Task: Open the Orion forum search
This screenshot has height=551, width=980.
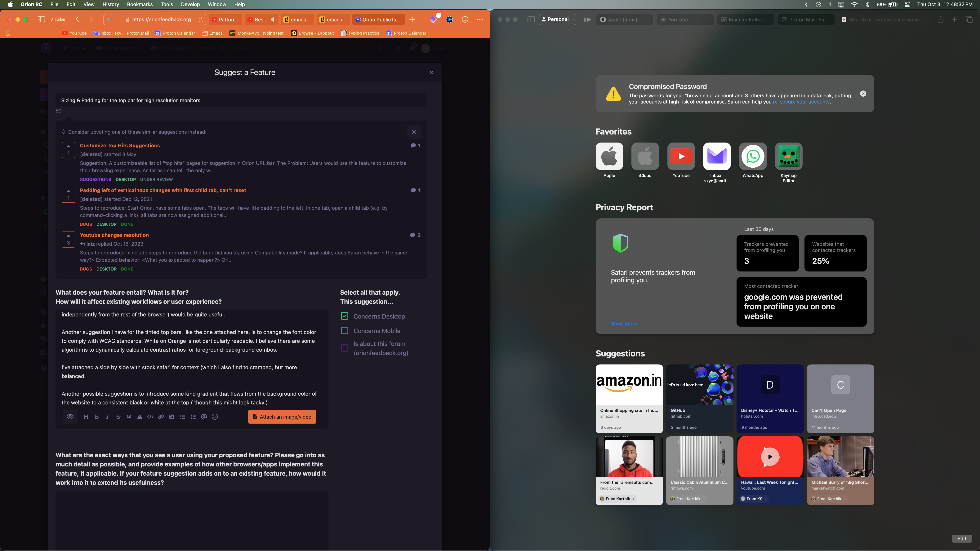Action: 380,48
